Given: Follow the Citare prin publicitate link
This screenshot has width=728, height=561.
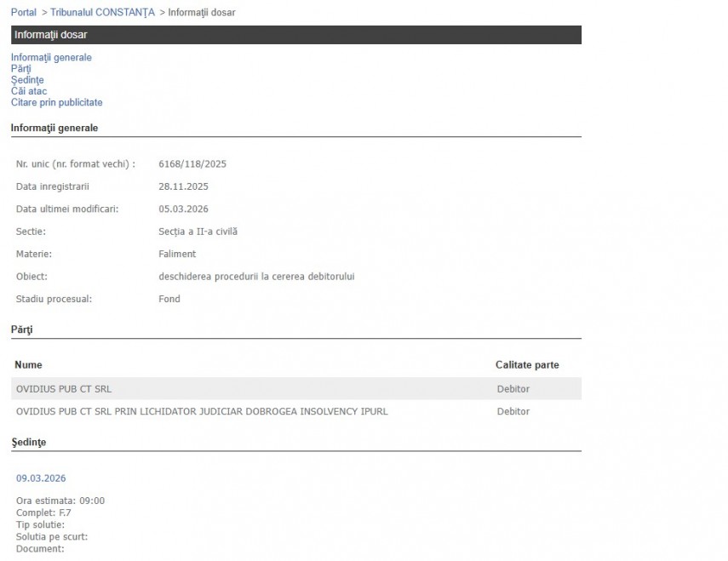Looking at the screenshot, I should coord(56,103).
